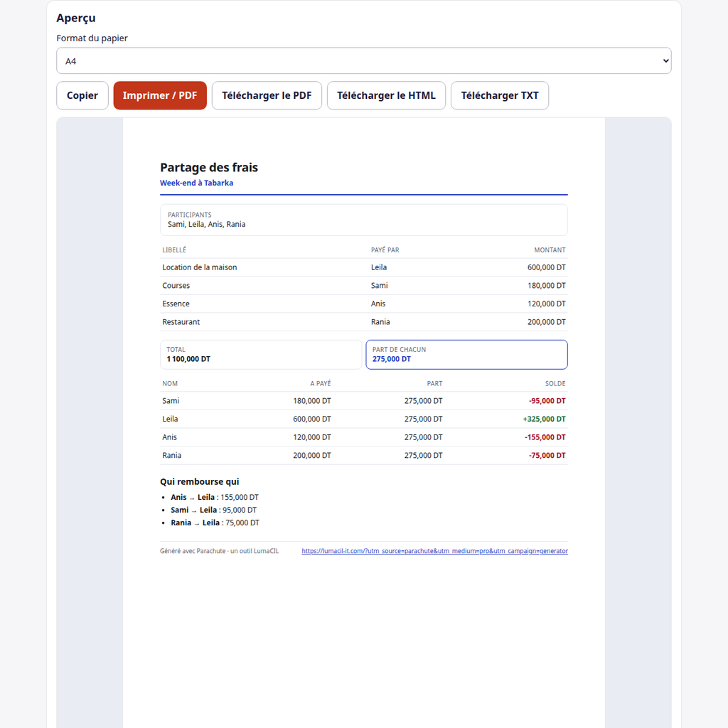
Task: Click the 'Format du papier' label
Action: point(92,38)
